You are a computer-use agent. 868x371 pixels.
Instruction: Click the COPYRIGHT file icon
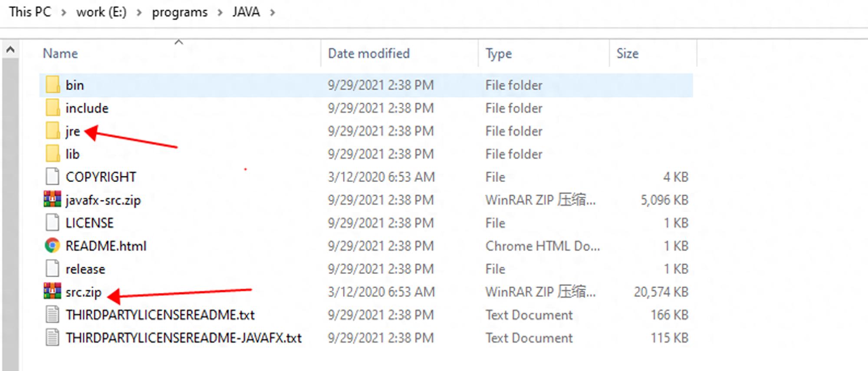point(53,176)
